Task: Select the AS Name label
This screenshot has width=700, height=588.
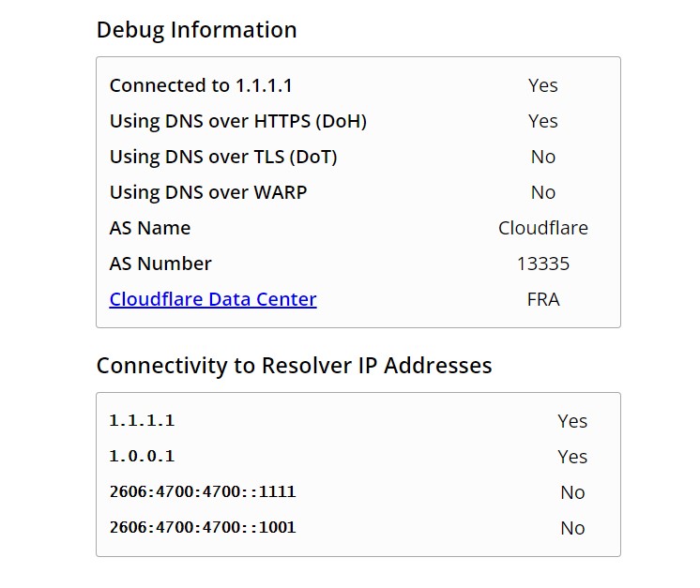Action: (x=150, y=228)
